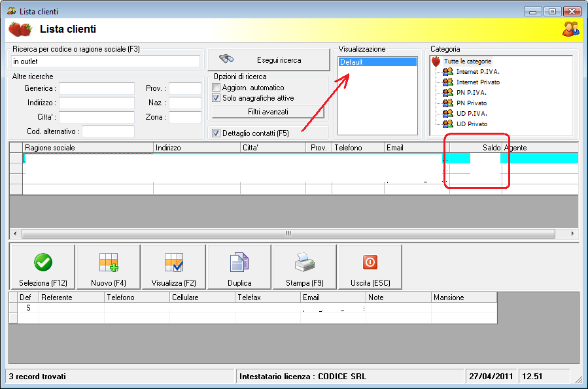
Task: Click Email column header in client grid
Action: coord(417,148)
